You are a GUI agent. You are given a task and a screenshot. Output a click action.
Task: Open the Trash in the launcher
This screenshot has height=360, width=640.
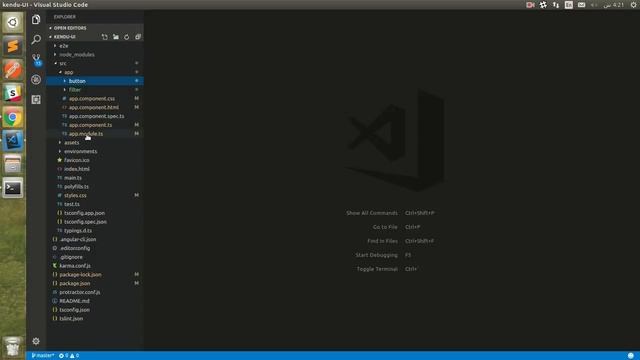pyautogui.click(x=13, y=346)
